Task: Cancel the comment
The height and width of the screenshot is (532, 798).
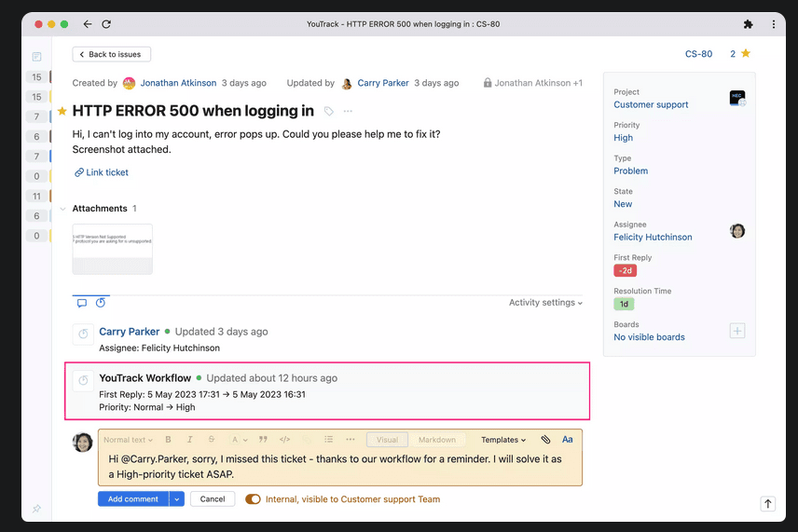Action: tap(213, 499)
